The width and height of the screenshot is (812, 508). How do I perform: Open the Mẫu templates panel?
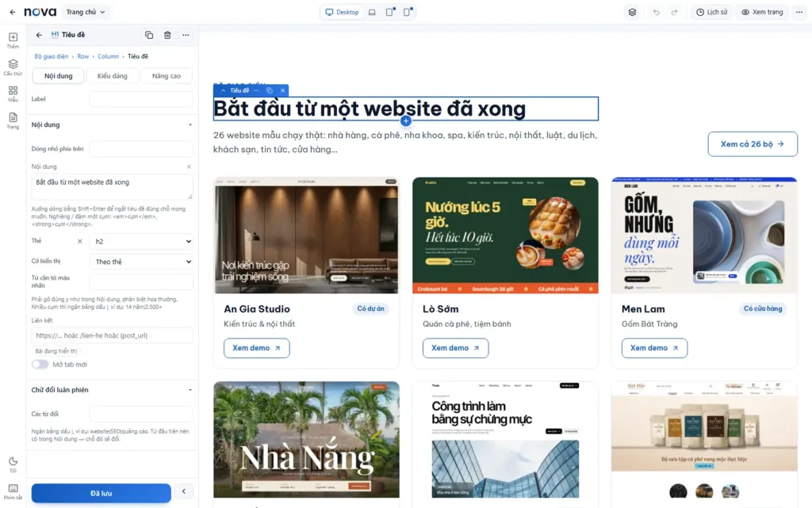[x=13, y=94]
